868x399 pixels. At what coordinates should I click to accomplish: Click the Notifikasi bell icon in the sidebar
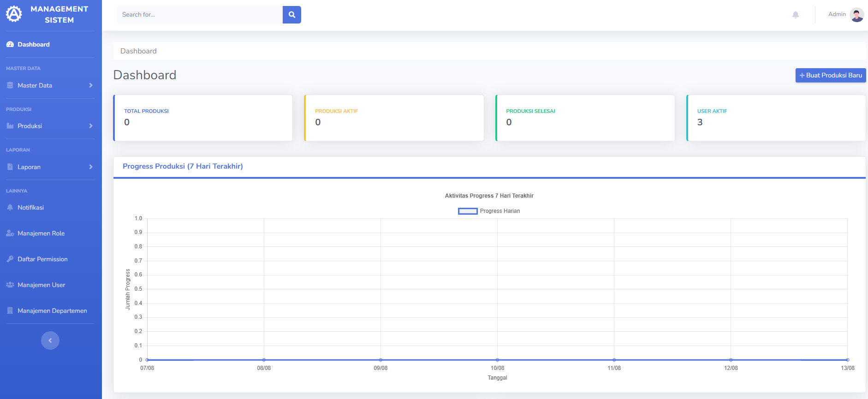(x=10, y=208)
